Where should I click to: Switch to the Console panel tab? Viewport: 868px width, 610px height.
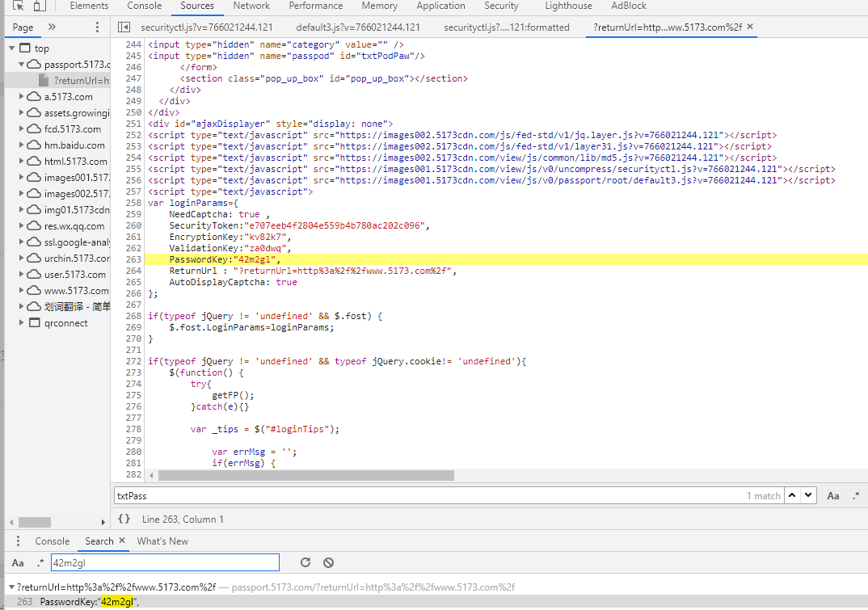pyautogui.click(x=145, y=6)
